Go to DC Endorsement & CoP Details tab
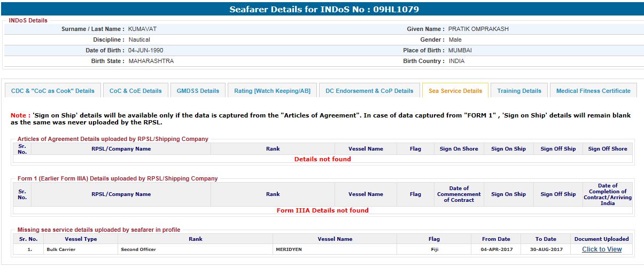Viewport: 644px width, 267px height. click(369, 91)
